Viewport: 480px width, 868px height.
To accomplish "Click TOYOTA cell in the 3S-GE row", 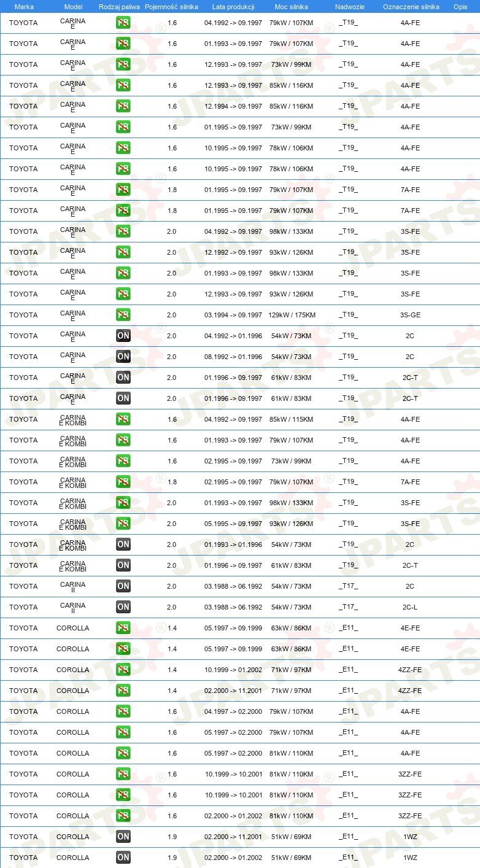I will pyautogui.click(x=23, y=315).
